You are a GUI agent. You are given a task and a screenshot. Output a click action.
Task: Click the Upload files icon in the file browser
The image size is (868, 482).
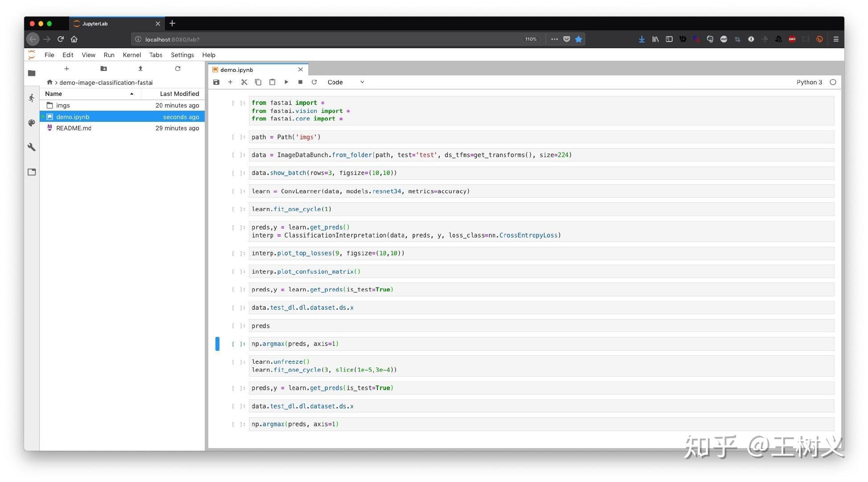141,69
